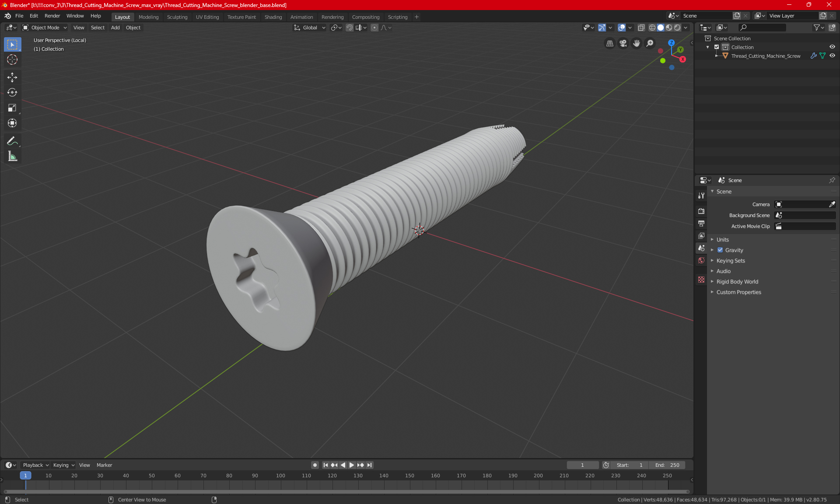
Task: Open the World properties tab icon
Action: coord(701,260)
